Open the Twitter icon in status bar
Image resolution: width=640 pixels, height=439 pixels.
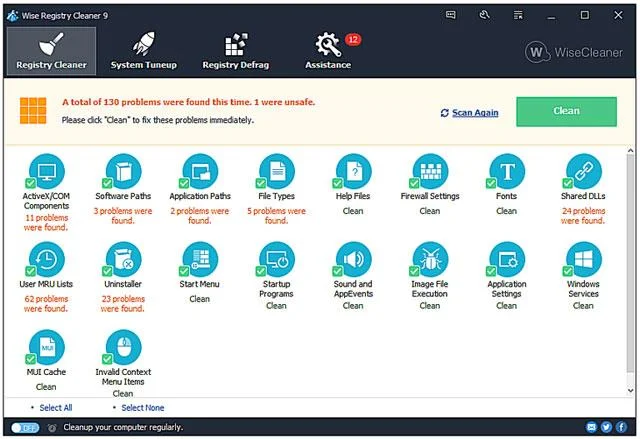pos(606,427)
